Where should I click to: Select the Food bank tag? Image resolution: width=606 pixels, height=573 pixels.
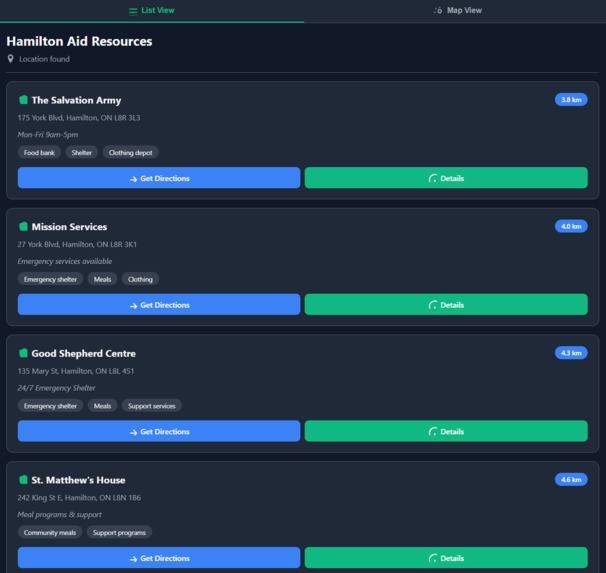point(39,153)
